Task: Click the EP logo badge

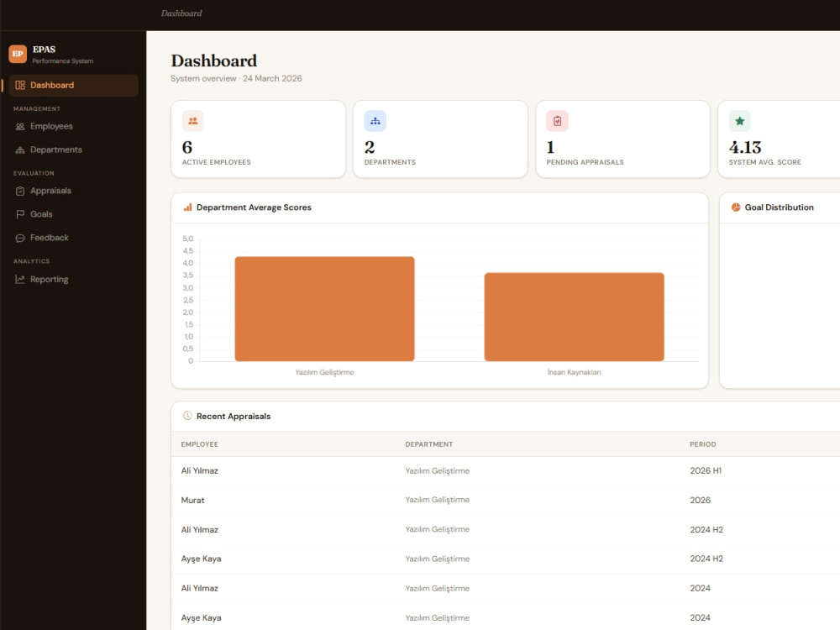Action: click(x=18, y=54)
